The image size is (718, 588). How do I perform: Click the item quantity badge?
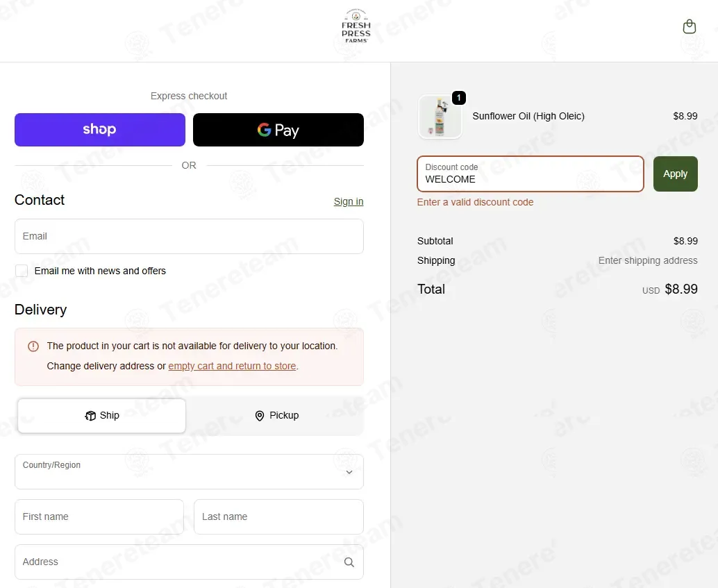click(x=459, y=98)
